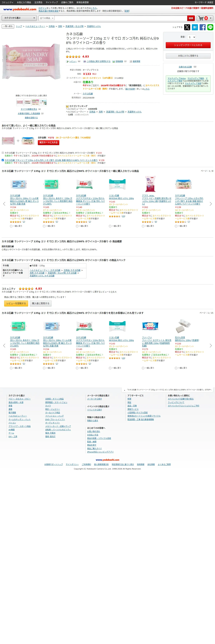
Task: Show previous items in the これも見ています carousel
Action: click(4, 346)
